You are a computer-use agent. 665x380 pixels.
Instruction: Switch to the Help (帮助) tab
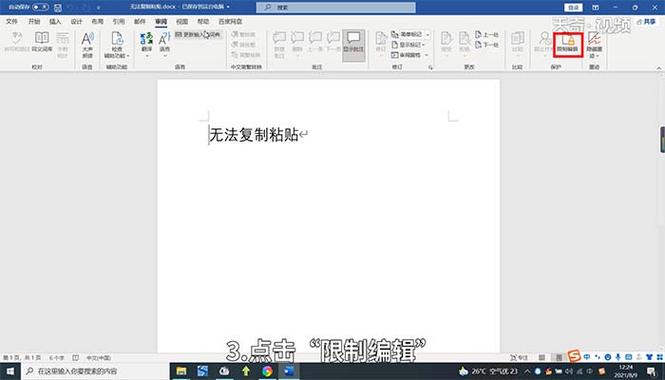pos(203,21)
